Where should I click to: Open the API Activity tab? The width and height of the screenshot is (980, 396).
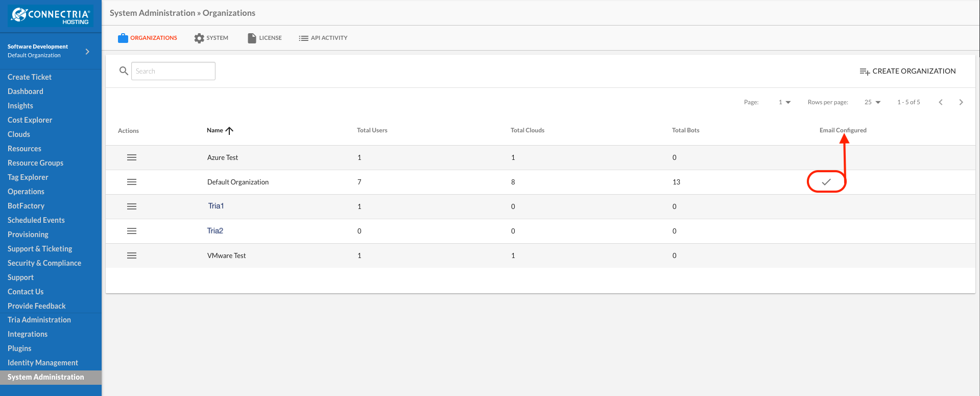click(323, 38)
